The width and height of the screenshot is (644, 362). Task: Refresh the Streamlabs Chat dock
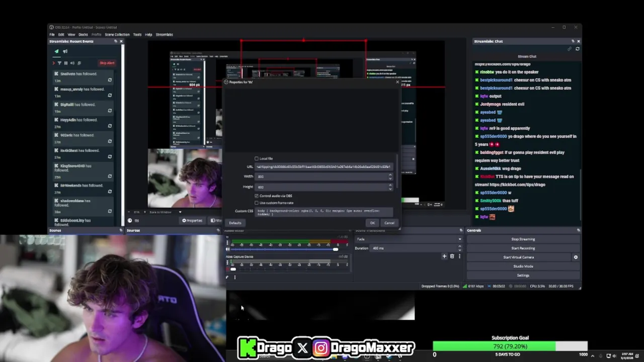click(x=577, y=49)
